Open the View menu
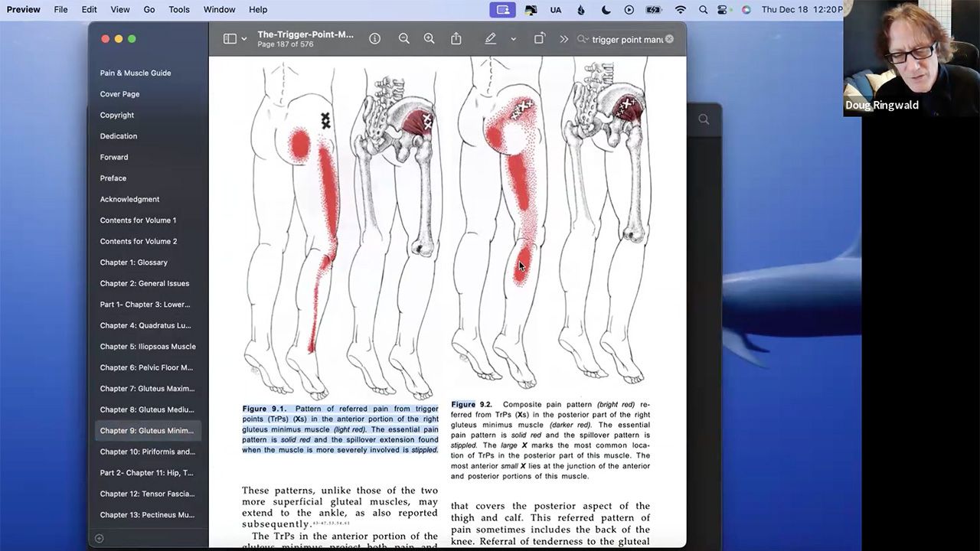 (x=120, y=9)
